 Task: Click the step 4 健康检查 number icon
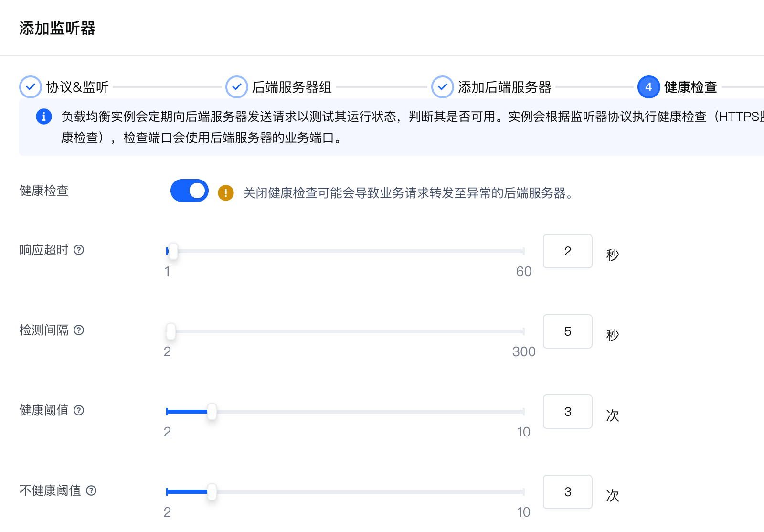[x=648, y=87]
